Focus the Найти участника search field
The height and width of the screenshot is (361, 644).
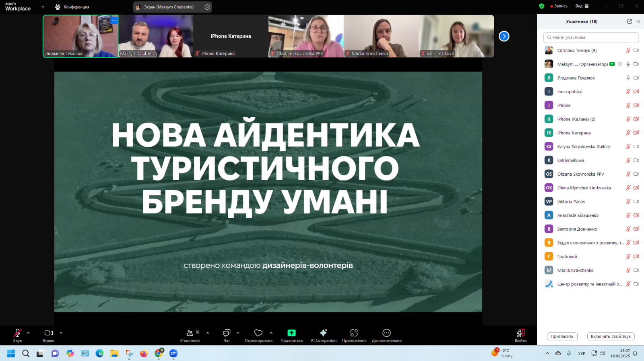point(591,37)
